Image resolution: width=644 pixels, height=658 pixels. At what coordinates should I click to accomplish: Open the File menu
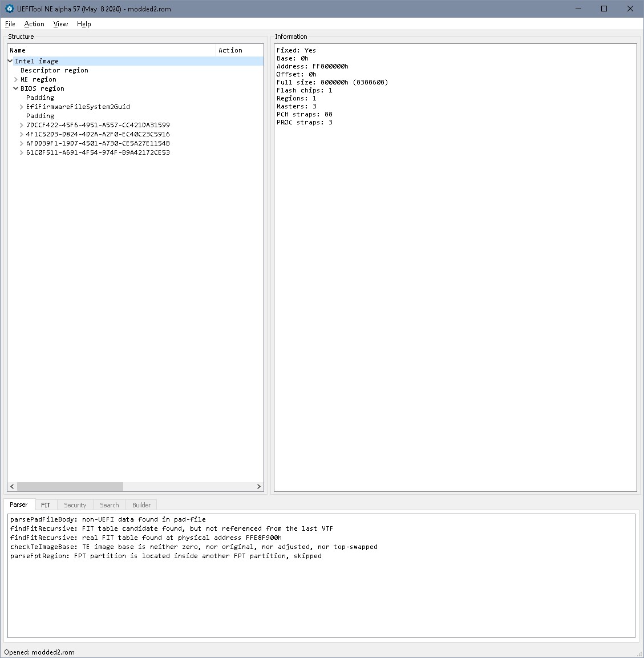[10, 24]
